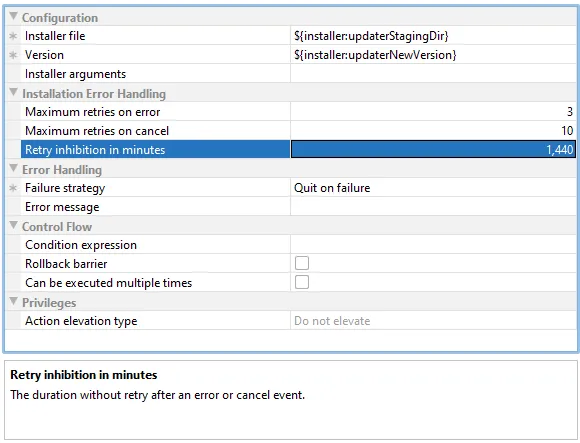Click the Configuration section header text
Screen dimensions: 580x443
(x=60, y=18)
